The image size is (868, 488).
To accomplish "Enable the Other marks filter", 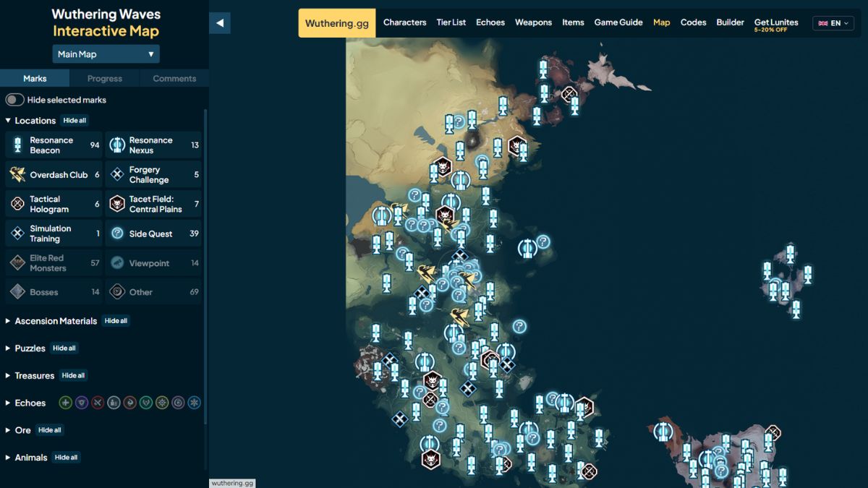I will (153, 292).
